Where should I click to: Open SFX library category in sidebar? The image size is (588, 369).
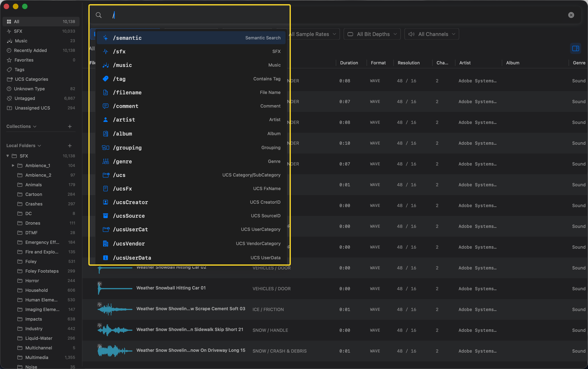tap(41, 31)
